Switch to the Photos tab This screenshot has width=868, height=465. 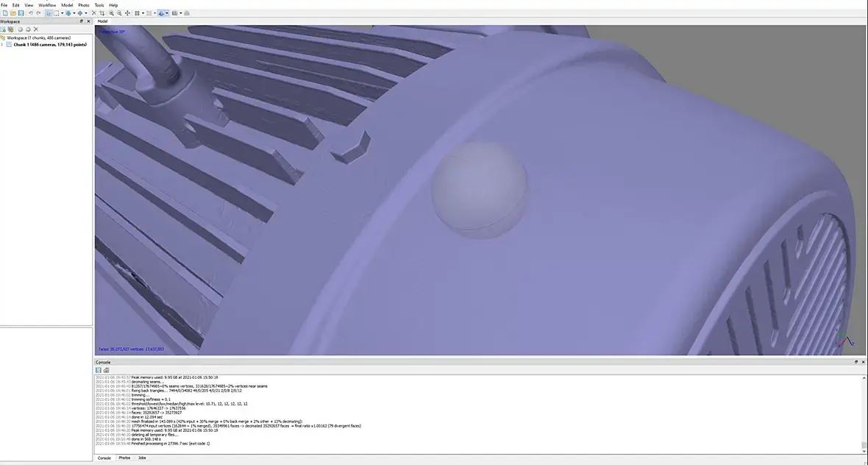point(124,458)
